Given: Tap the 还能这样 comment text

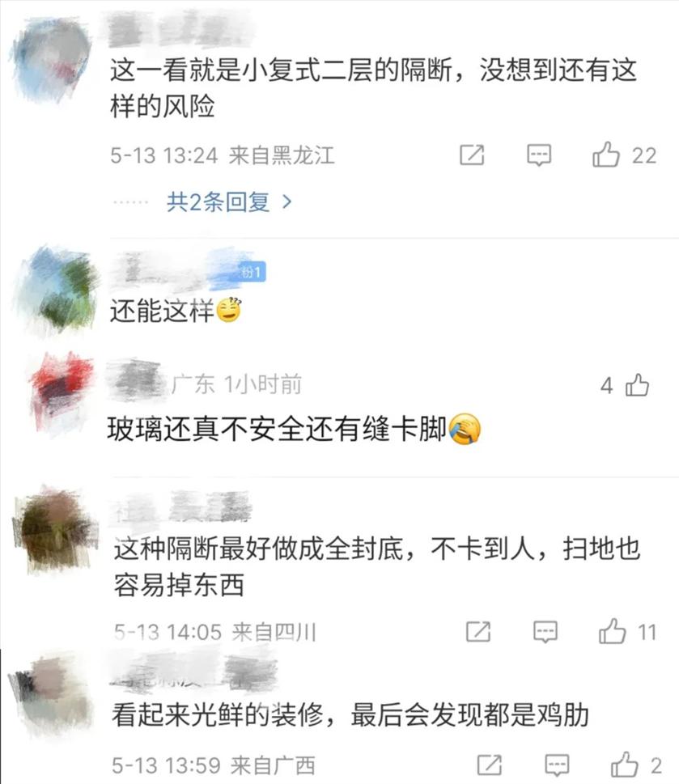Looking at the screenshot, I should click(162, 311).
